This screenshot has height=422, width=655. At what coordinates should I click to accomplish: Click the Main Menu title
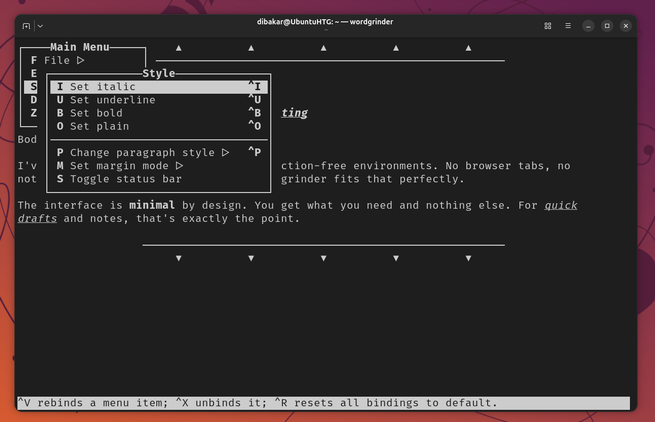point(80,47)
